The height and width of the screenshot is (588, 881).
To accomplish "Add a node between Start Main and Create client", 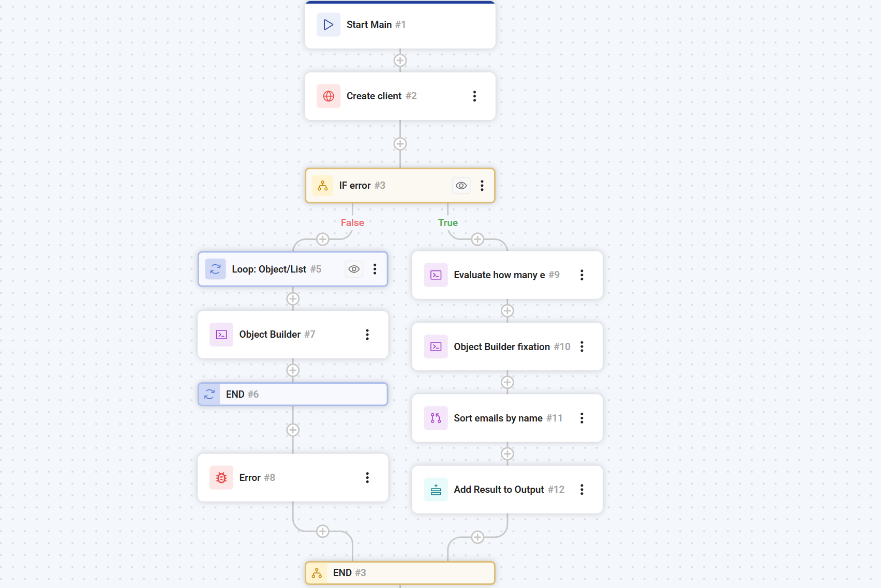I will click(x=400, y=61).
